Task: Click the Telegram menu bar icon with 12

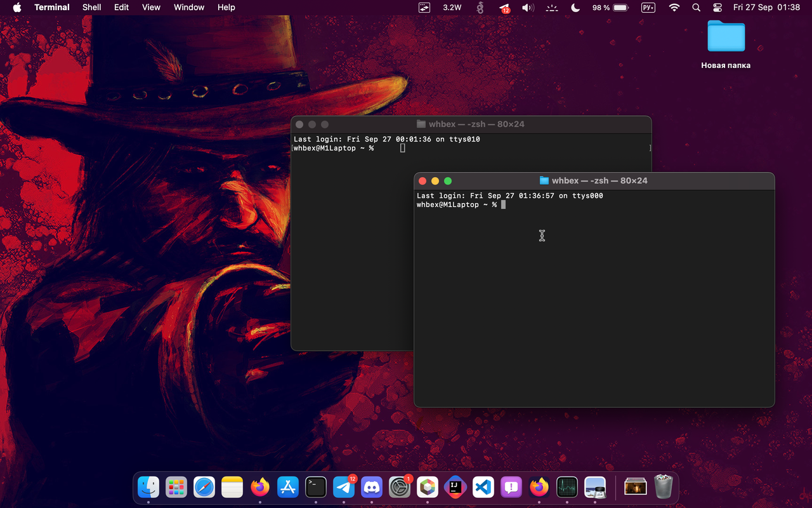Action: coord(505,8)
